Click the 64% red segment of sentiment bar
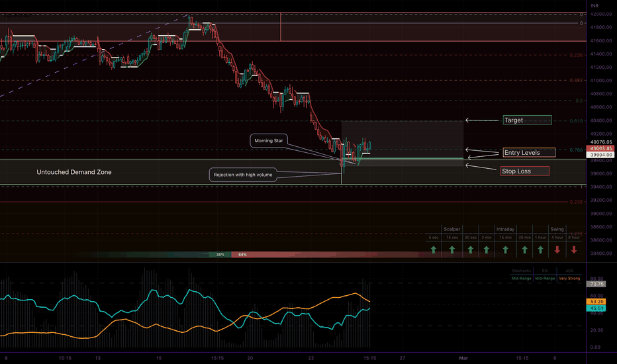The image size is (617, 364). pos(242,255)
